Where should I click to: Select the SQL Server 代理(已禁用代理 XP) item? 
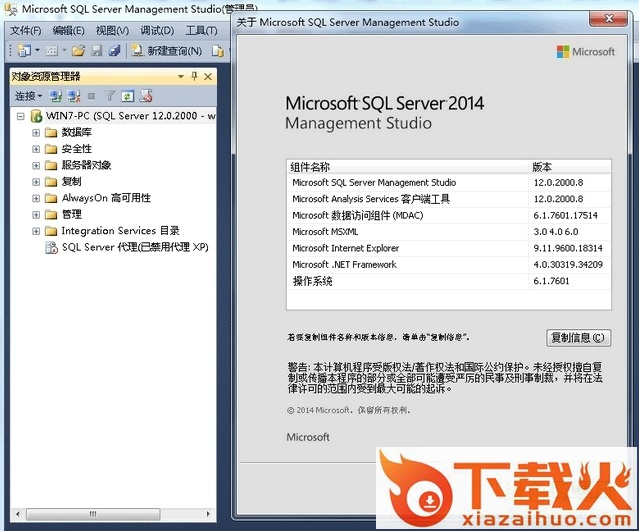pyautogui.click(x=135, y=247)
